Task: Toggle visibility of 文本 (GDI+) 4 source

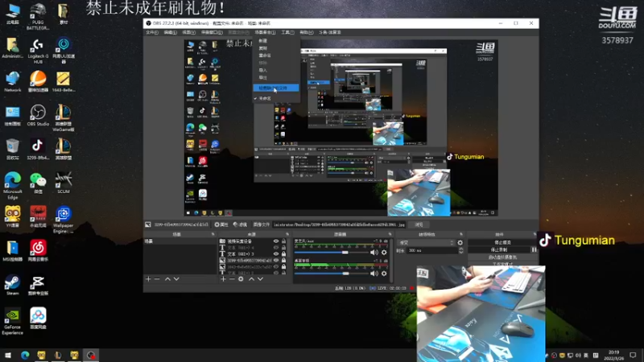Action: click(x=276, y=248)
